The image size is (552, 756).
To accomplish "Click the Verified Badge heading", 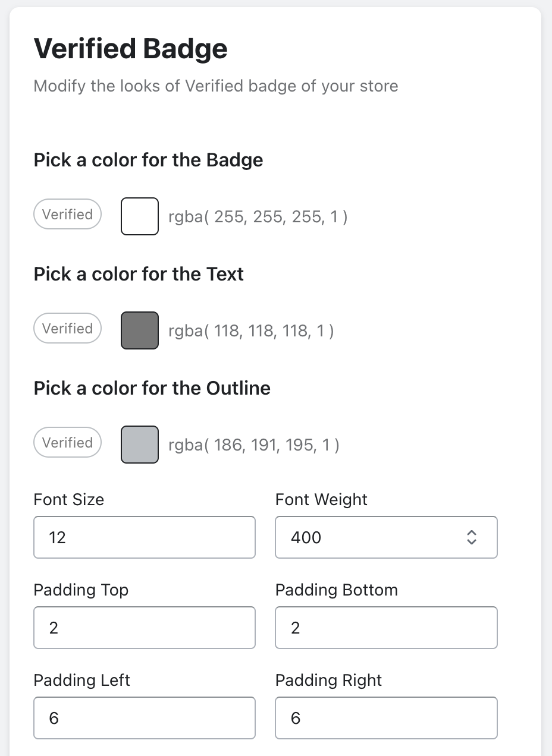I will pyautogui.click(x=130, y=49).
